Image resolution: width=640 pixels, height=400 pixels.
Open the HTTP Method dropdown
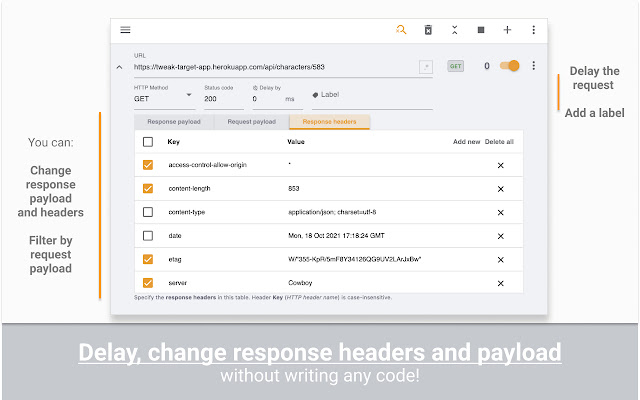[162, 99]
